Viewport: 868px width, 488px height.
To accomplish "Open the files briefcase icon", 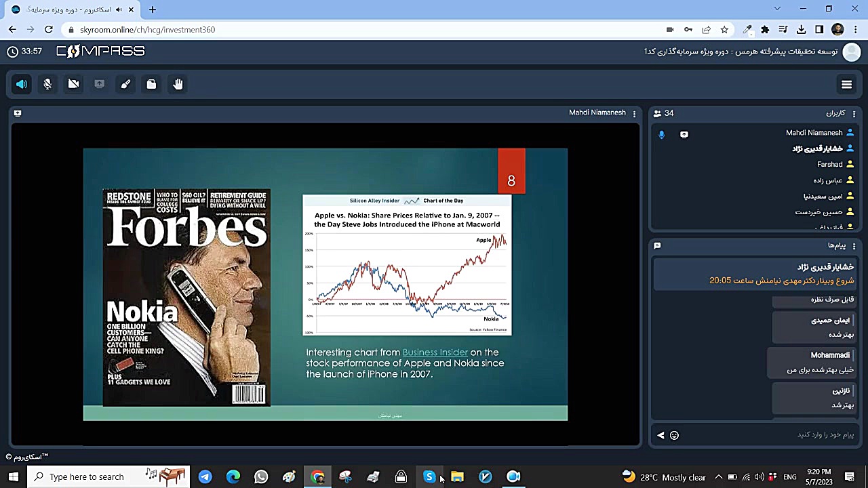I will click(x=151, y=84).
